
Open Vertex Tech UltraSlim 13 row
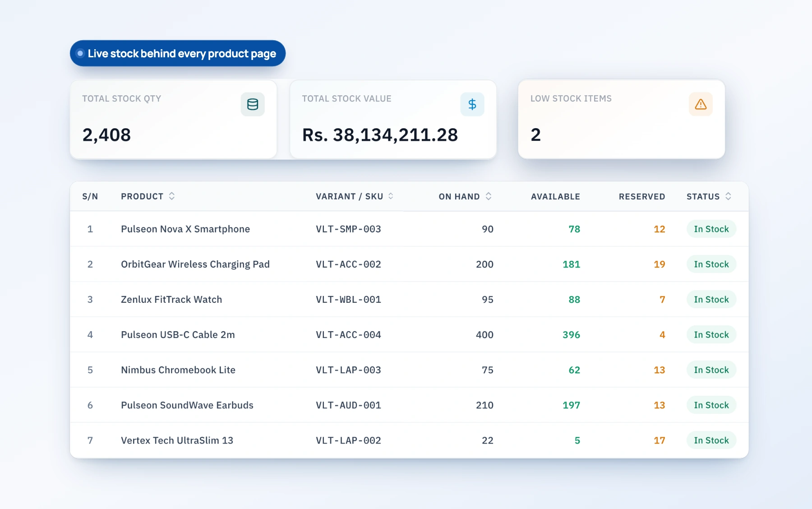[x=409, y=440]
